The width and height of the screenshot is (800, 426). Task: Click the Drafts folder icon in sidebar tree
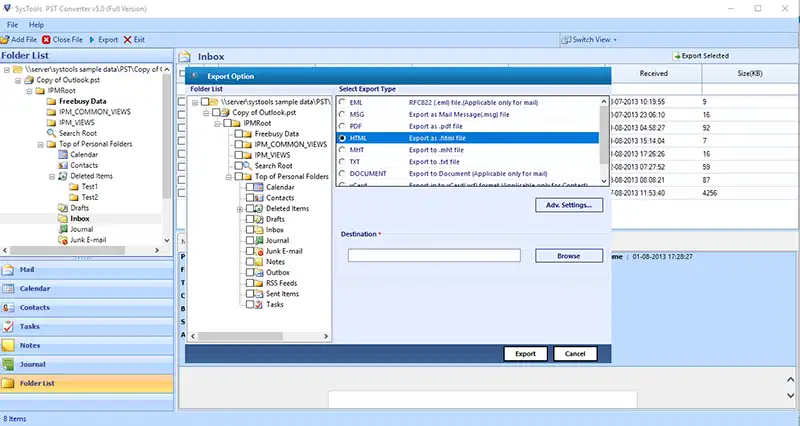(x=63, y=208)
